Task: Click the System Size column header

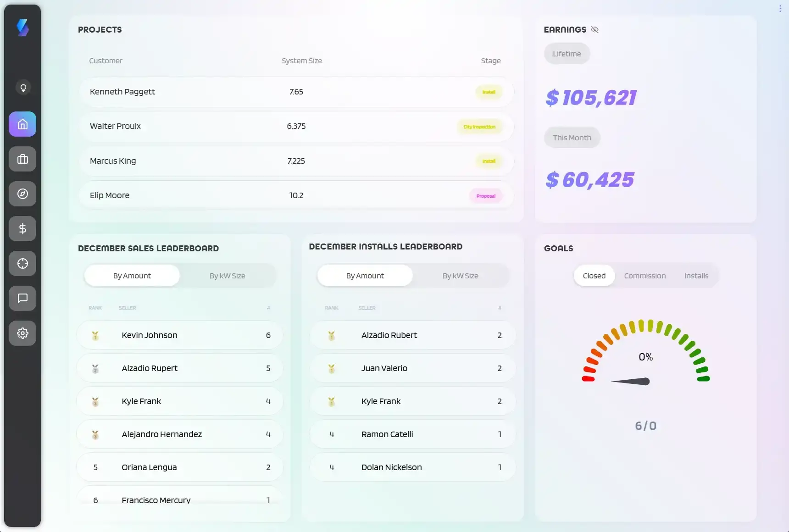Action: click(302, 61)
